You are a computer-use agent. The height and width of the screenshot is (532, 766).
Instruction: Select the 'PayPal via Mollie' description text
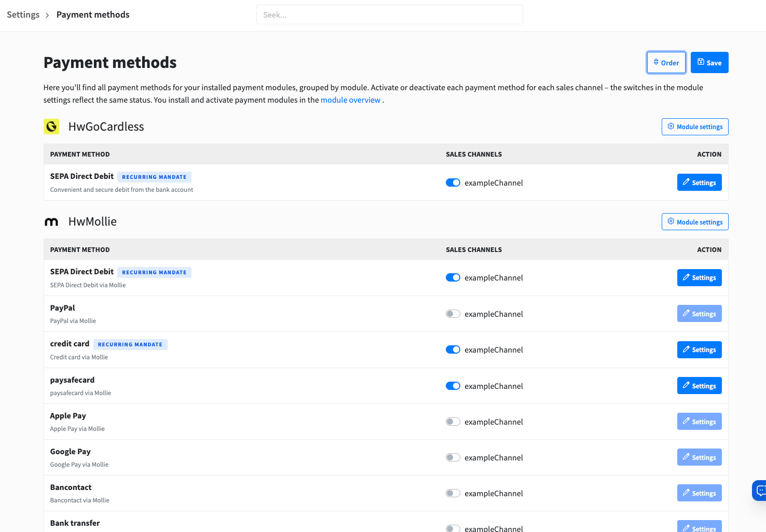coord(73,321)
